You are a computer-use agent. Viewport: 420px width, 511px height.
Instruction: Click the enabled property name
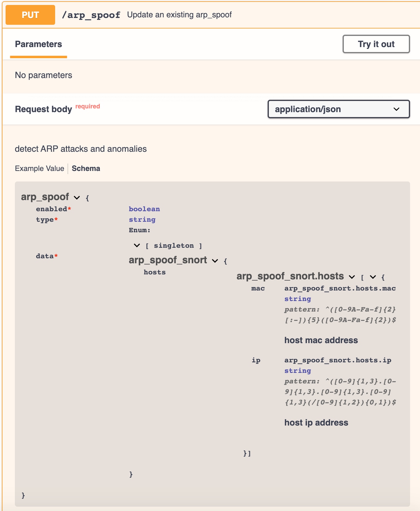pos(51,209)
